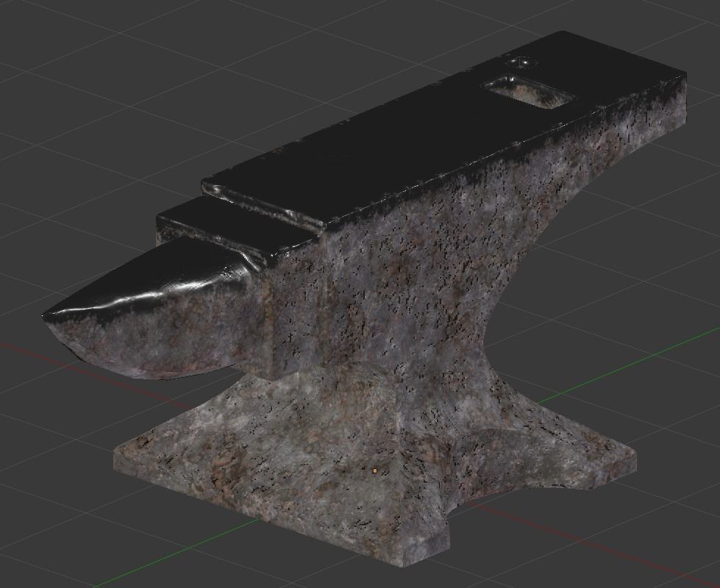Screen dimensions: 720x588
Task: Click the orange origin point on the anvil base
Action: coord(375,470)
